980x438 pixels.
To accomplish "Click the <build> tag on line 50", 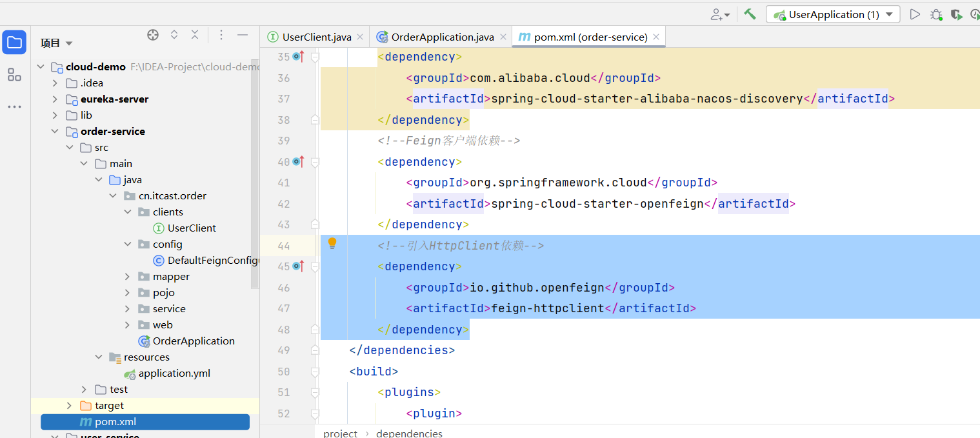I will coord(374,372).
